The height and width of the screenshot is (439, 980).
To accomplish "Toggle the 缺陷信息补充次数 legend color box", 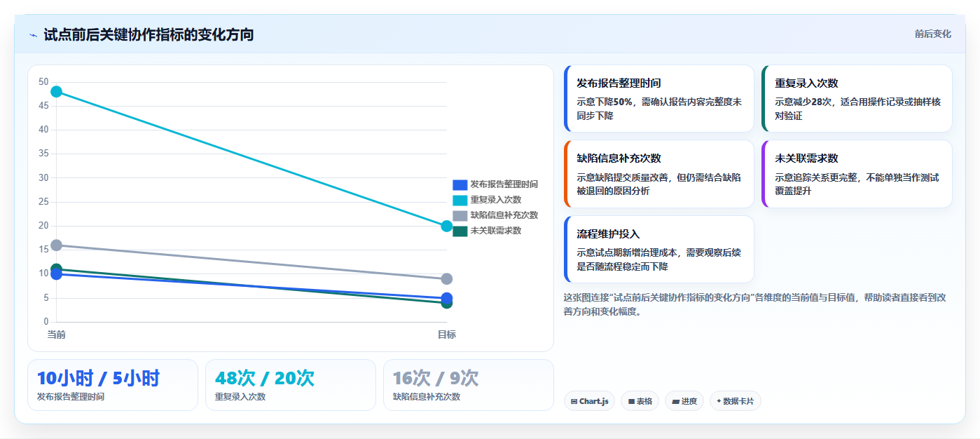I will click(460, 215).
